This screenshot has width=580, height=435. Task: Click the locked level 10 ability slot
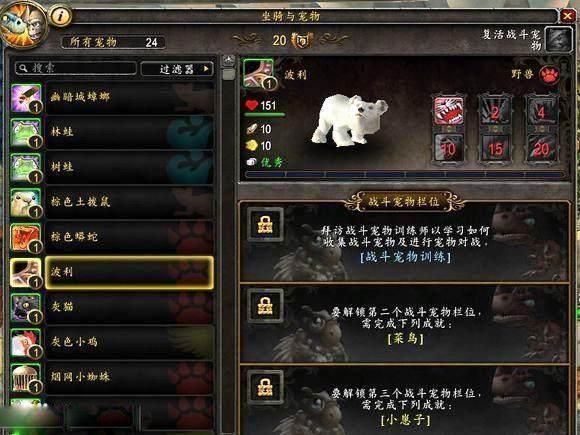[x=448, y=148]
